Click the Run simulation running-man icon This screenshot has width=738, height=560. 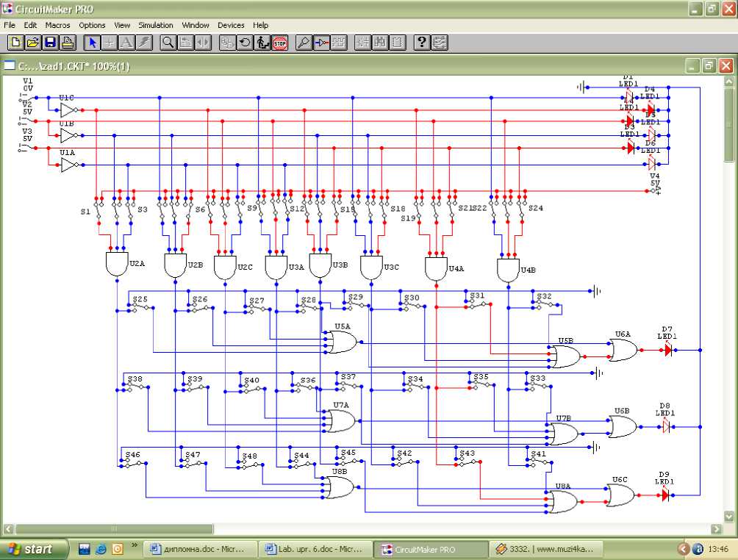point(263,43)
